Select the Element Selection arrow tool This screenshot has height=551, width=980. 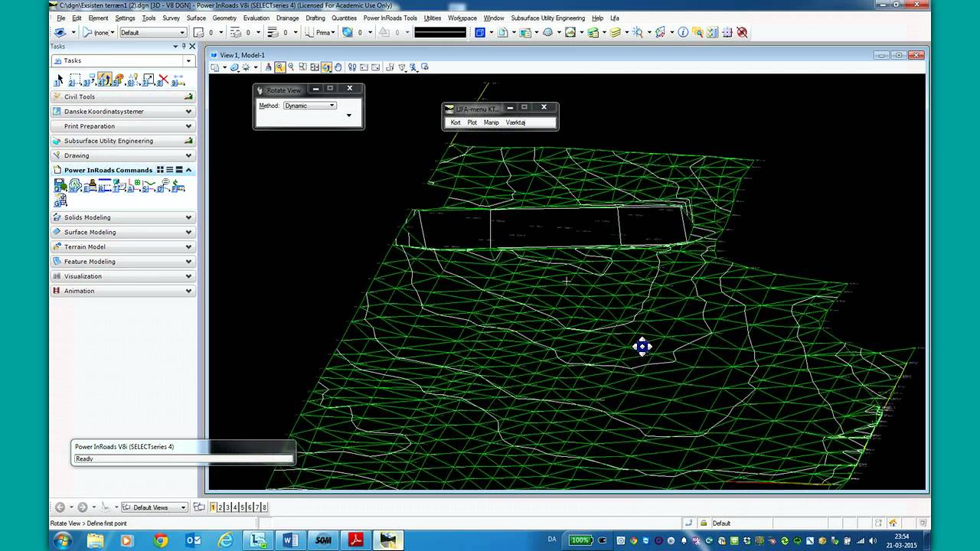[58, 80]
